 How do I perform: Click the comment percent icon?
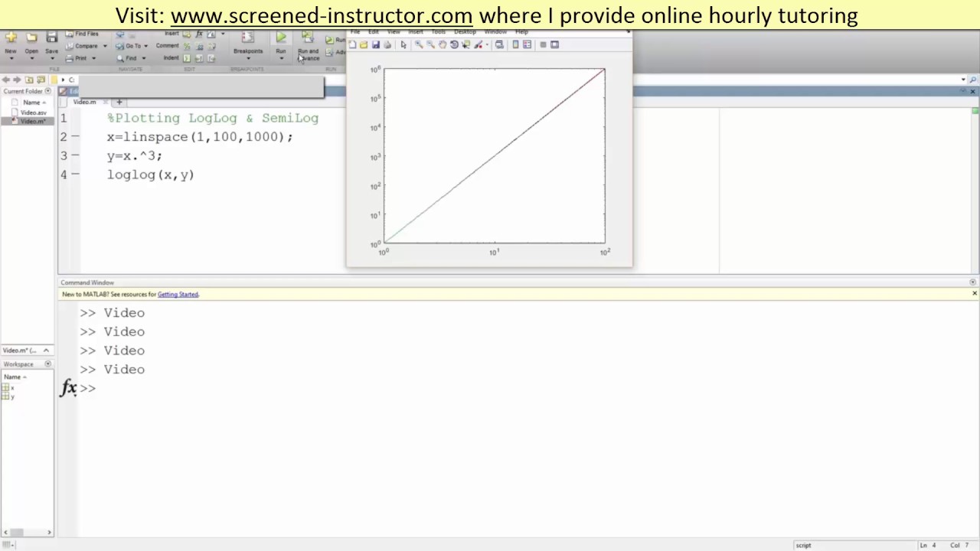[187, 46]
